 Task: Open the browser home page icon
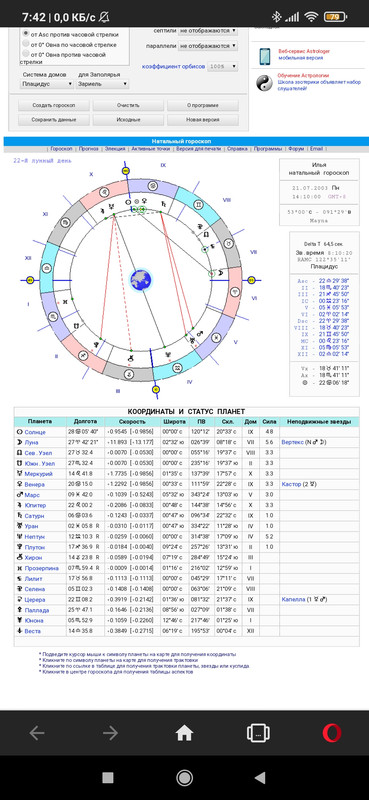(184, 733)
